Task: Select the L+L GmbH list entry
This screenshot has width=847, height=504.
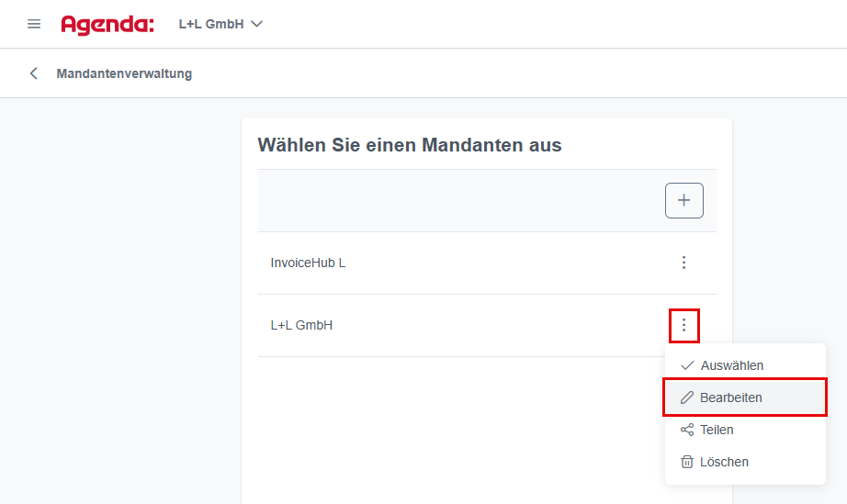Action: coord(487,325)
